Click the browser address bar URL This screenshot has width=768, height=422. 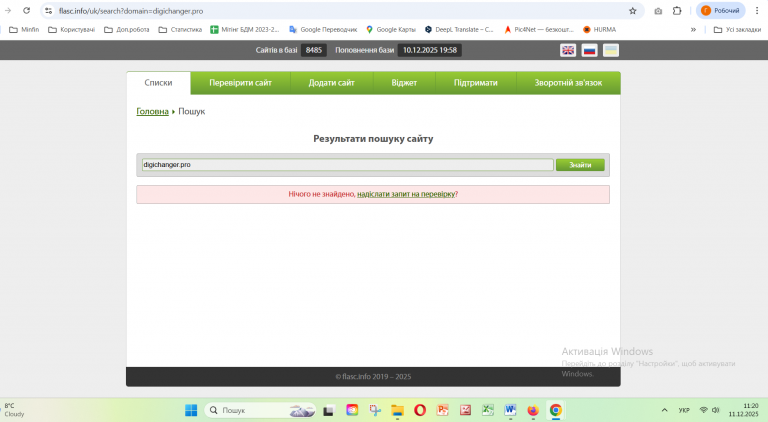(131, 11)
